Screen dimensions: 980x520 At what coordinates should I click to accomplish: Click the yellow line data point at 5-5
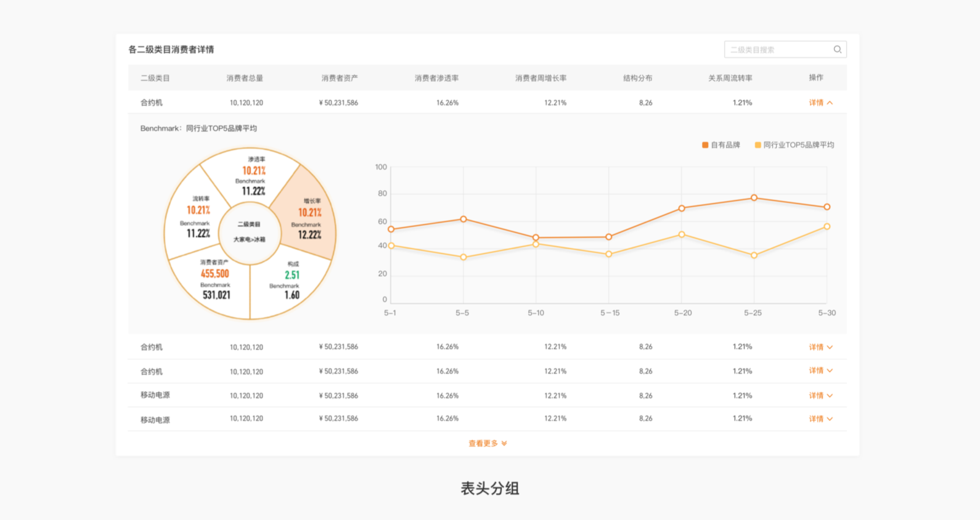tap(463, 257)
